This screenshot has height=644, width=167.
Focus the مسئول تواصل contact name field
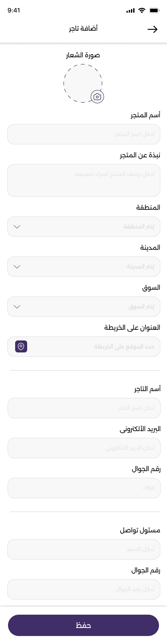[84, 549]
